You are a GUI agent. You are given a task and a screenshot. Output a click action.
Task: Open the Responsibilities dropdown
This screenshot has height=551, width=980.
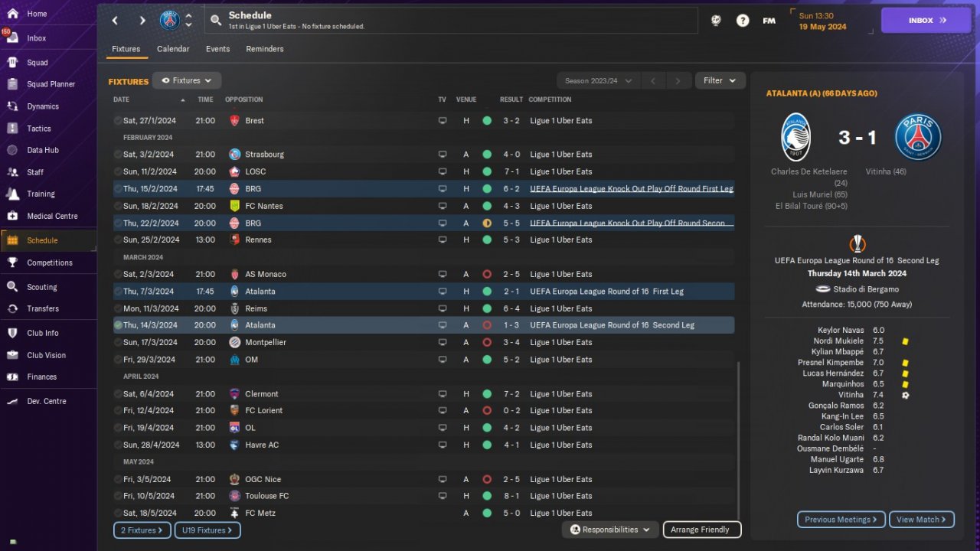tap(610, 530)
